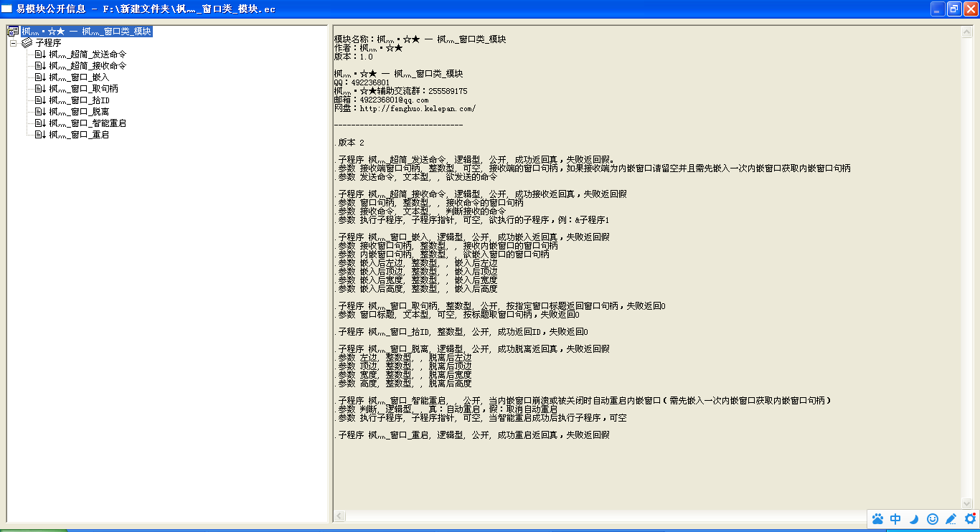Click the 参数 判断, 逻辑型 line
The height and width of the screenshot is (532, 980).
tap(446, 409)
